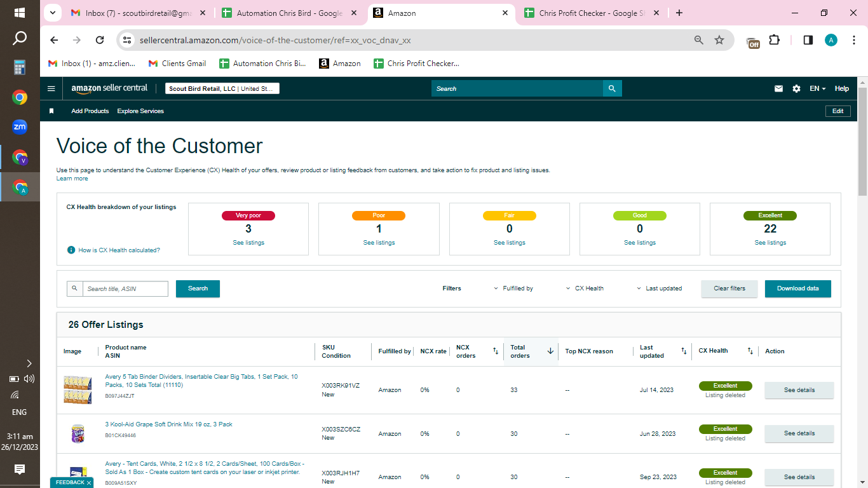Go back with browser back arrow

pyautogui.click(x=54, y=40)
